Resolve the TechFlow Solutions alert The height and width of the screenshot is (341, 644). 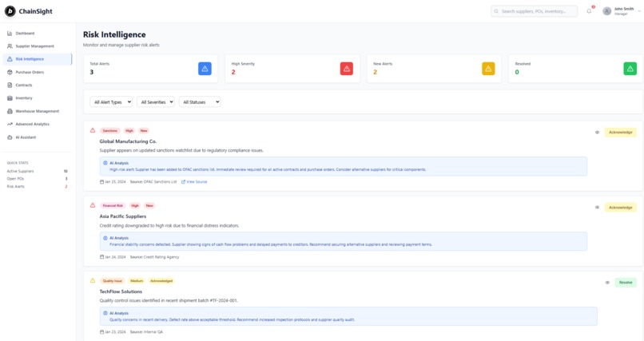coord(626,283)
